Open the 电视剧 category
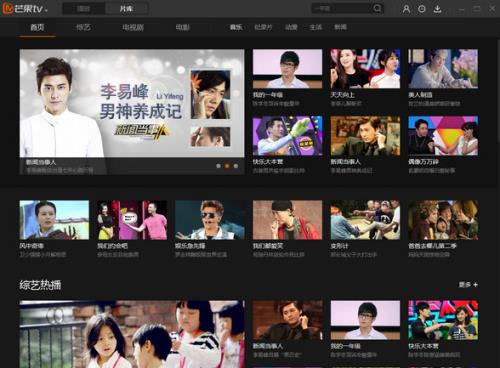The image size is (500, 368). pos(133,27)
